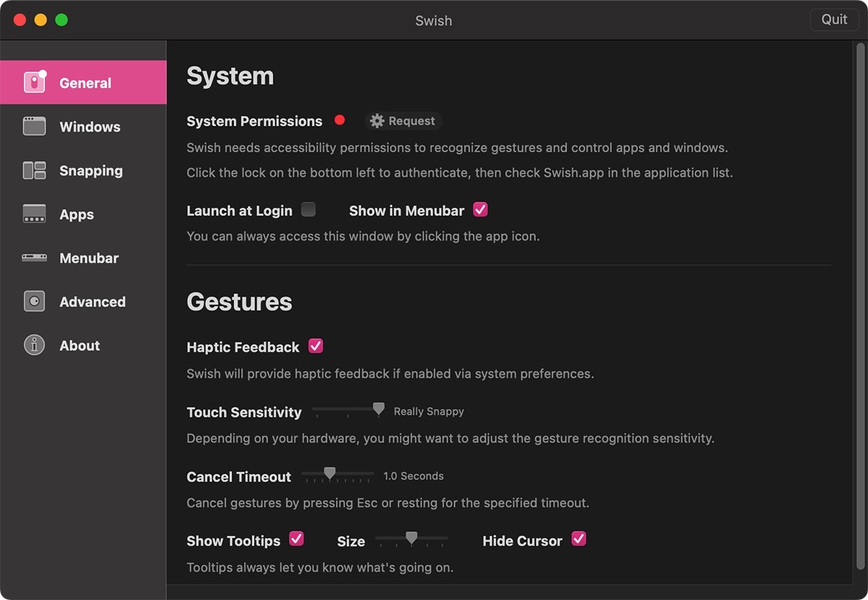Open the About page
This screenshot has width=868, height=600.
80,346
